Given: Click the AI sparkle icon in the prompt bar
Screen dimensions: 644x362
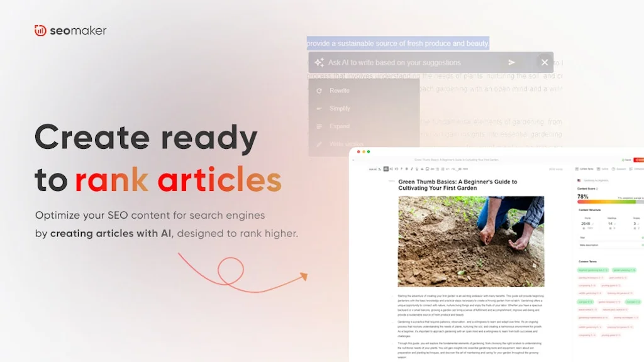Looking at the screenshot, I should coord(319,62).
